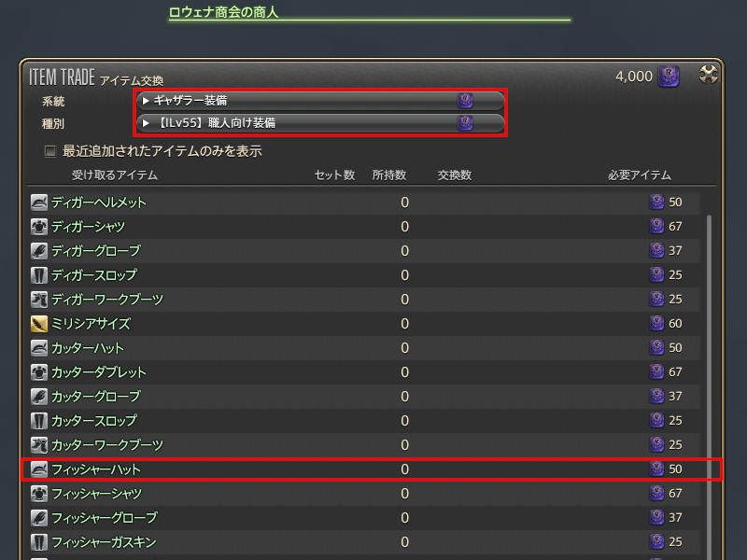Screen dimensions: 747x560
Task: Select the カッターハット item name
Action: tap(88, 348)
